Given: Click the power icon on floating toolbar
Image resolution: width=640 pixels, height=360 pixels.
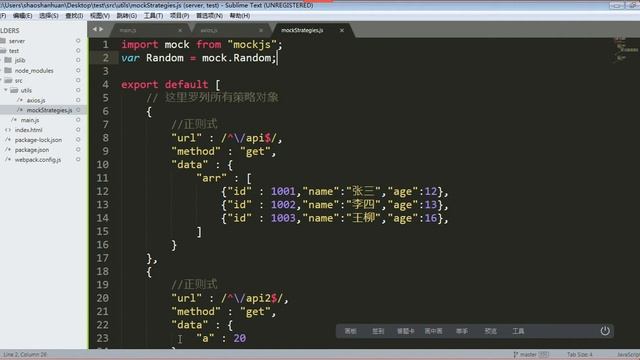Looking at the screenshot, I should pyautogui.click(x=605, y=331).
